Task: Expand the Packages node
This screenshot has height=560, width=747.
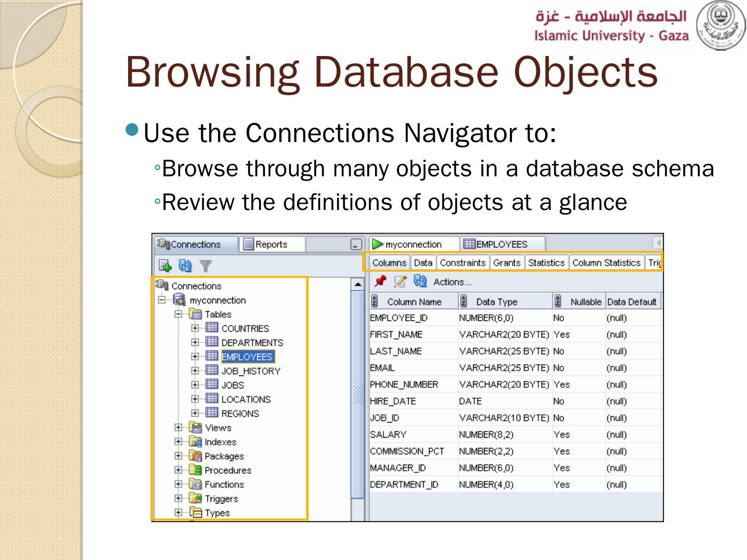Action: (x=178, y=456)
